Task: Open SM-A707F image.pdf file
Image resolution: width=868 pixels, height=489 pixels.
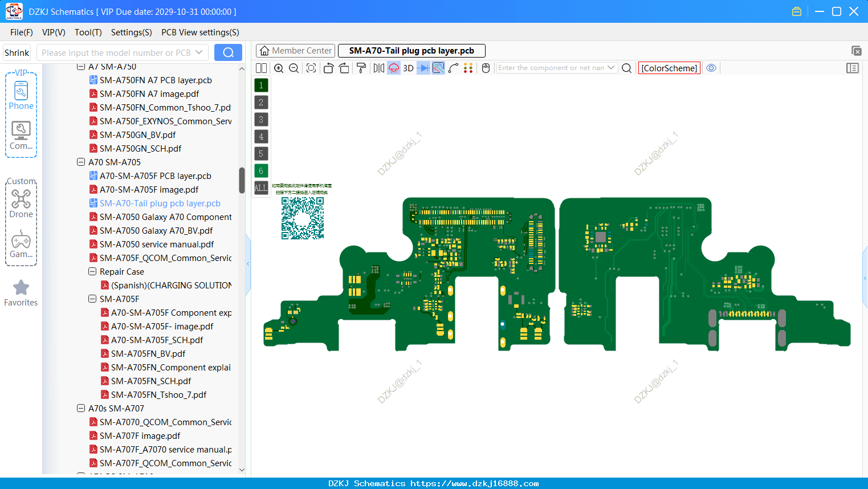Action: pos(135,435)
